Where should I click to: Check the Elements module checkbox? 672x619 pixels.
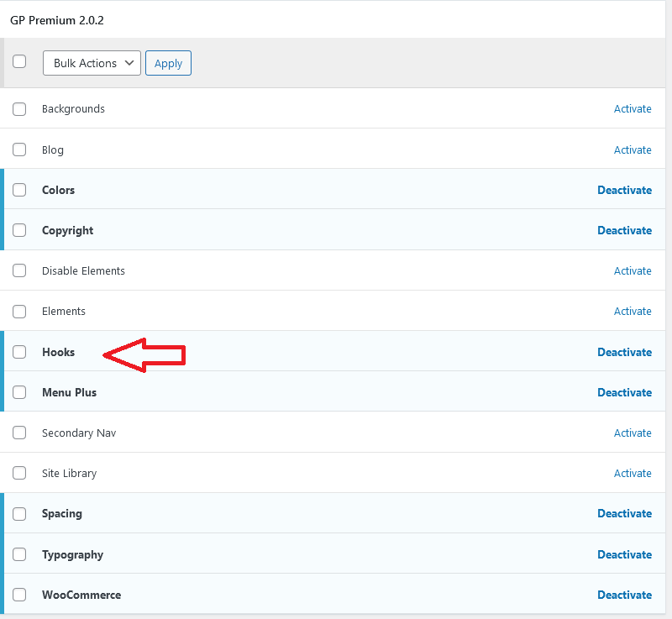(x=19, y=312)
